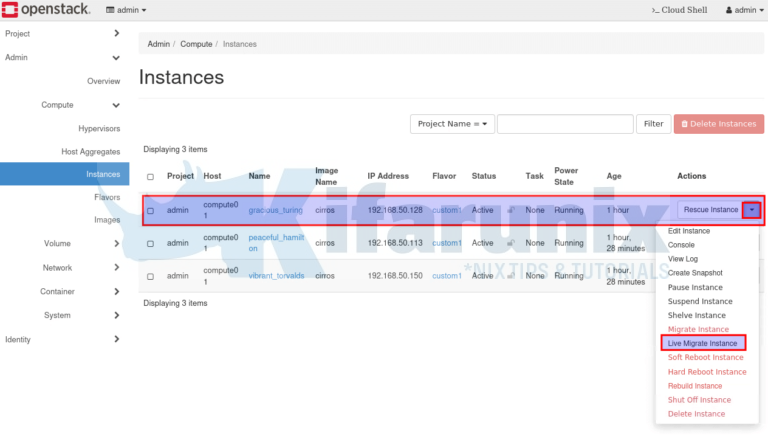Click lock icon in peaceful_hamilton row

511,243
